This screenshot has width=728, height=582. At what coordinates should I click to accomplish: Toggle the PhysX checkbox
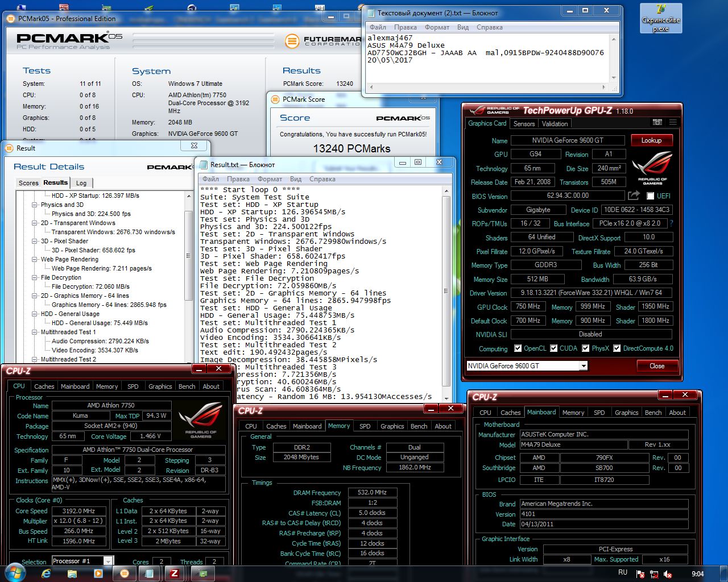tap(585, 348)
